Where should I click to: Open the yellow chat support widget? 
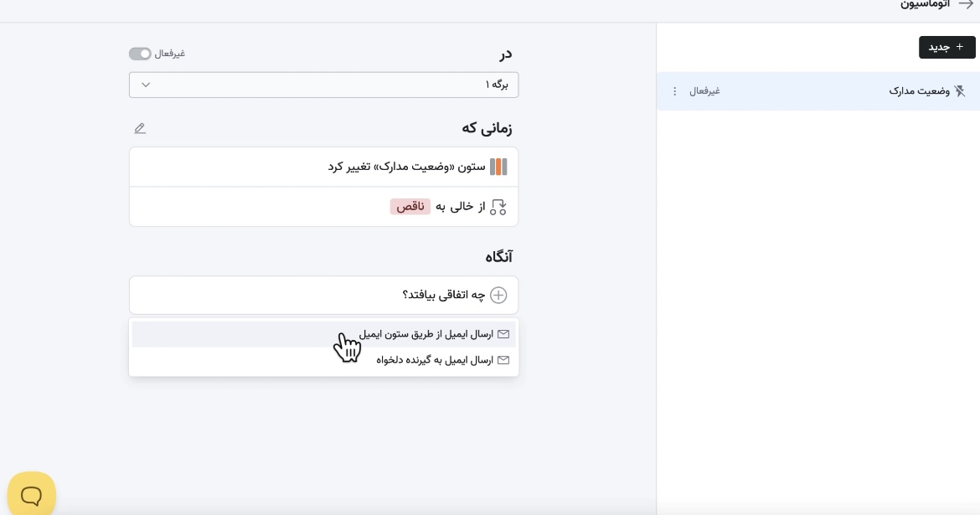[32, 495]
